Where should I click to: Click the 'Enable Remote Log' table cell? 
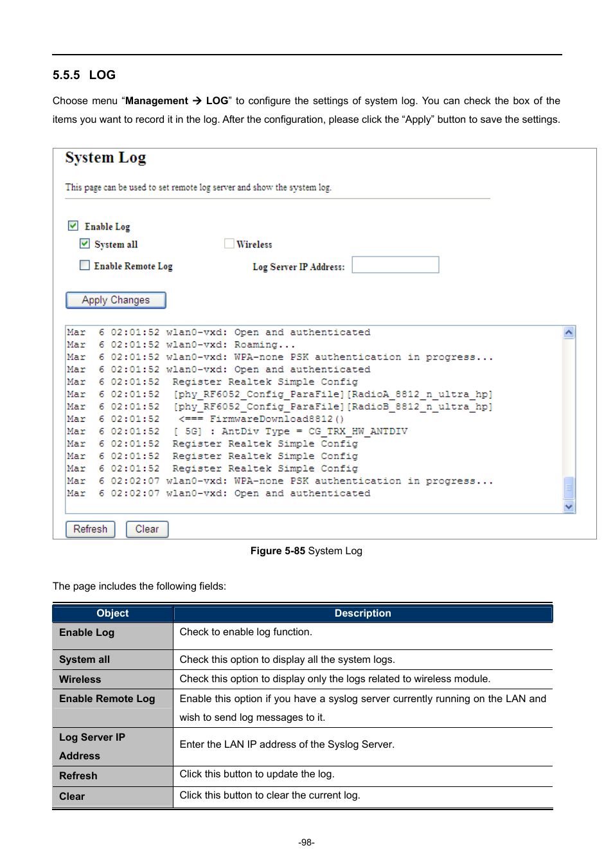coord(112,708)
